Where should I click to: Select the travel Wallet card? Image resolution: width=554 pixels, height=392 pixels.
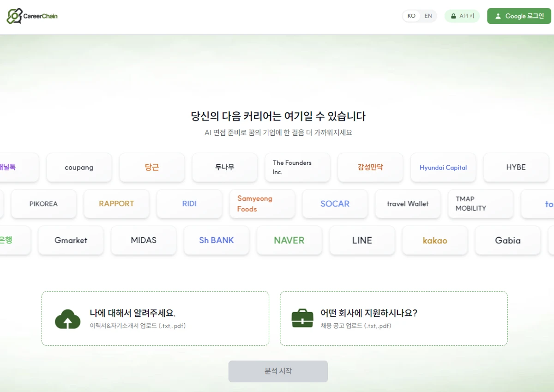408,204
